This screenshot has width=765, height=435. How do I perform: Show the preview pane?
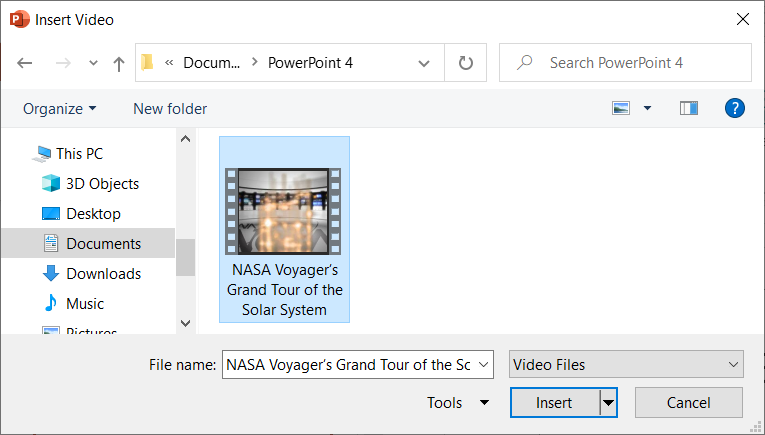(688, 108)
